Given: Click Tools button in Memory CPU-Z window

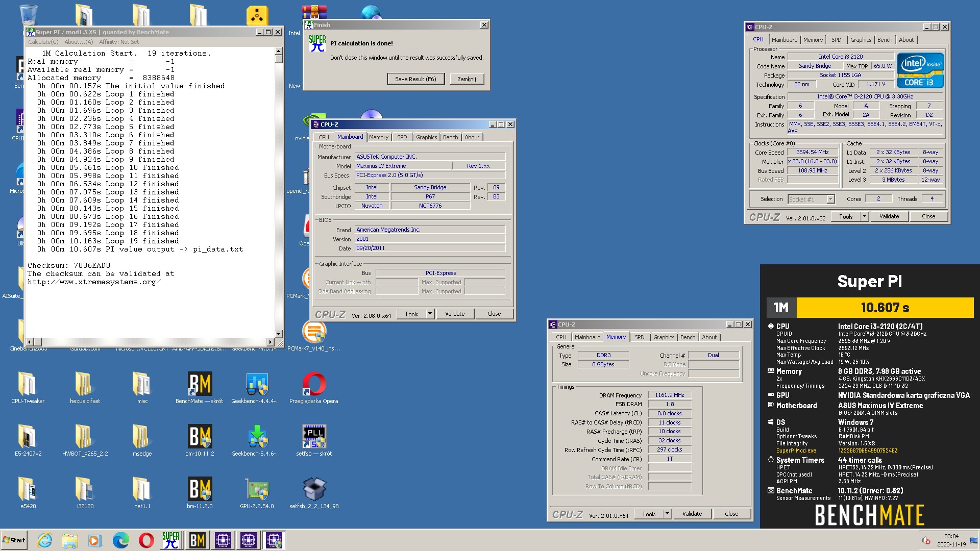Looking at the screenshot, I should pyautogui.click(x=649, y=514).
